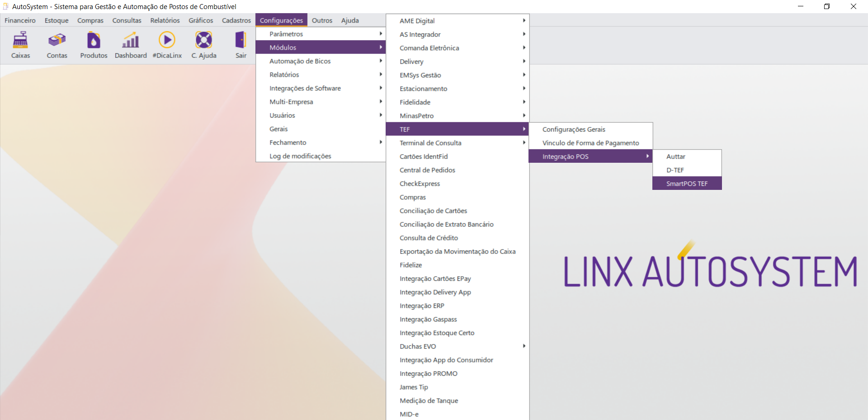868x420 pixels.
Task: Open the Ajuda menu in the menu bar
Action: 350,20
